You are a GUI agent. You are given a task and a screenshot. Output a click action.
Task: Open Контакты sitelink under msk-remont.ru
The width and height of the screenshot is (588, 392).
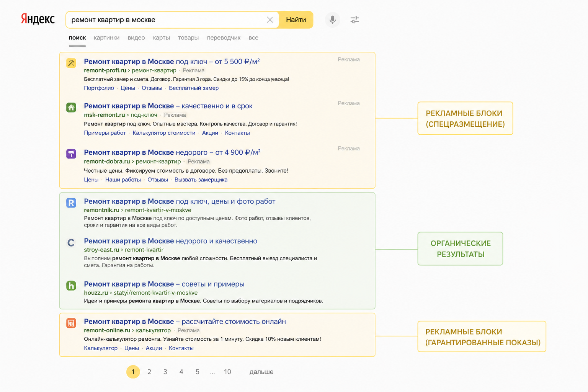pos(237,133)
